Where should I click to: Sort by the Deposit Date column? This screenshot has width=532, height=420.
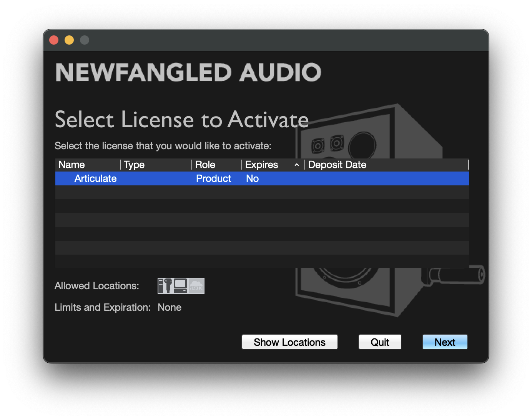click(337, 165)
